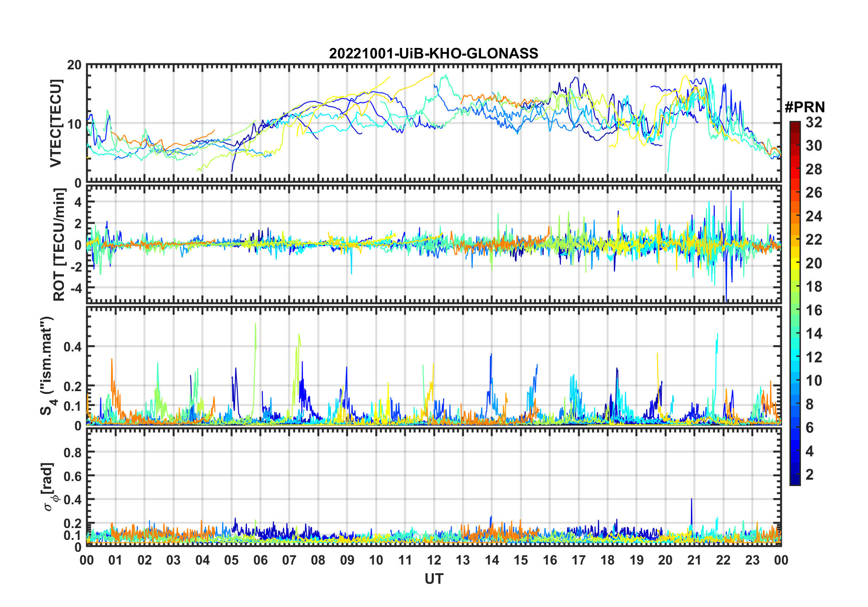Click the sigma phi [rad] axis label
Screen dimensions: 868x607
(x=49, y=487)
